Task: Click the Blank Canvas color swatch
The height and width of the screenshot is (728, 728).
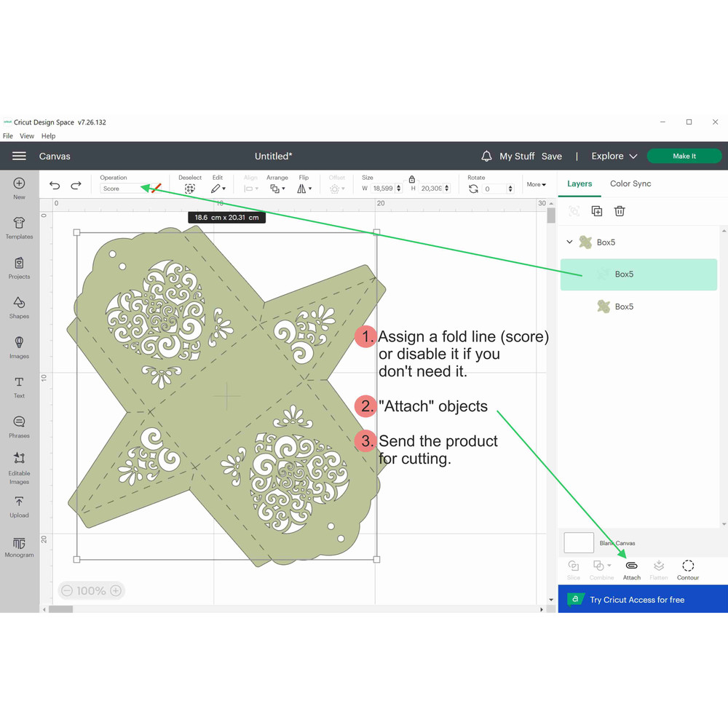Action: point(579,543)
